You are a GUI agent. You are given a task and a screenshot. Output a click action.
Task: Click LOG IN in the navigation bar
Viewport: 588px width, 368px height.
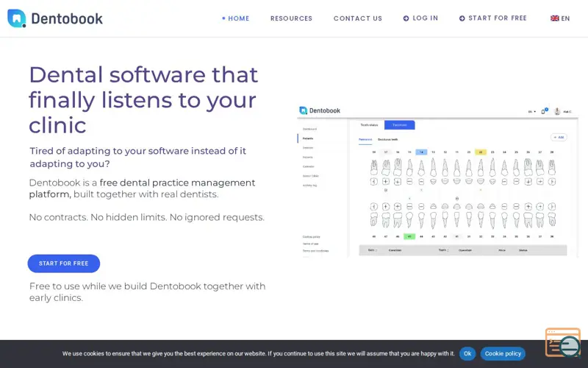click(x=420, y=18)
